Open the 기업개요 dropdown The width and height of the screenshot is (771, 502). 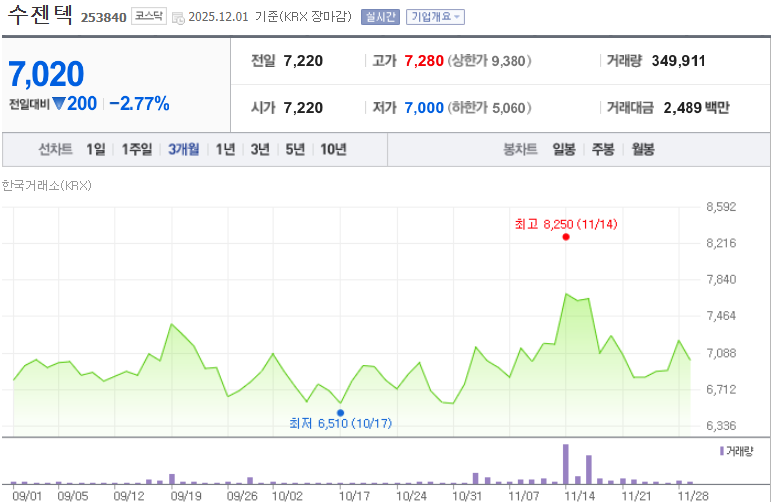(x=435, y=17)
